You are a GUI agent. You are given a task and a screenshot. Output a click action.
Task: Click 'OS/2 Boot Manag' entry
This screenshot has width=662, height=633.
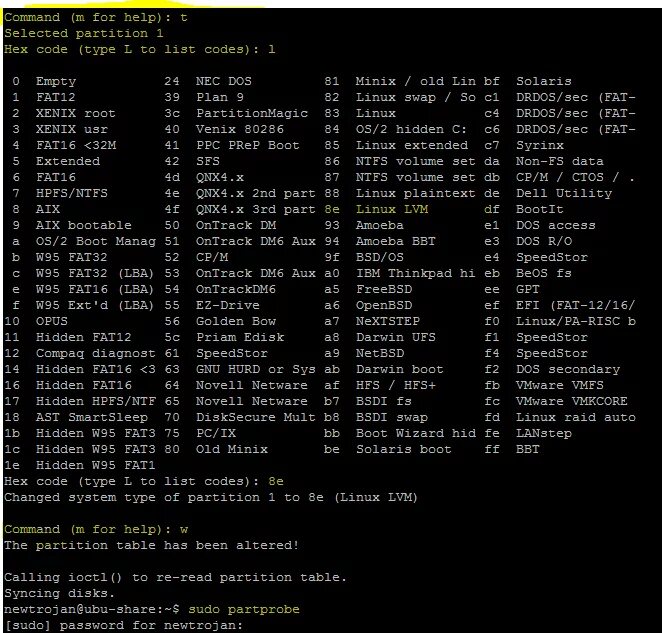[x=96, y=242]
